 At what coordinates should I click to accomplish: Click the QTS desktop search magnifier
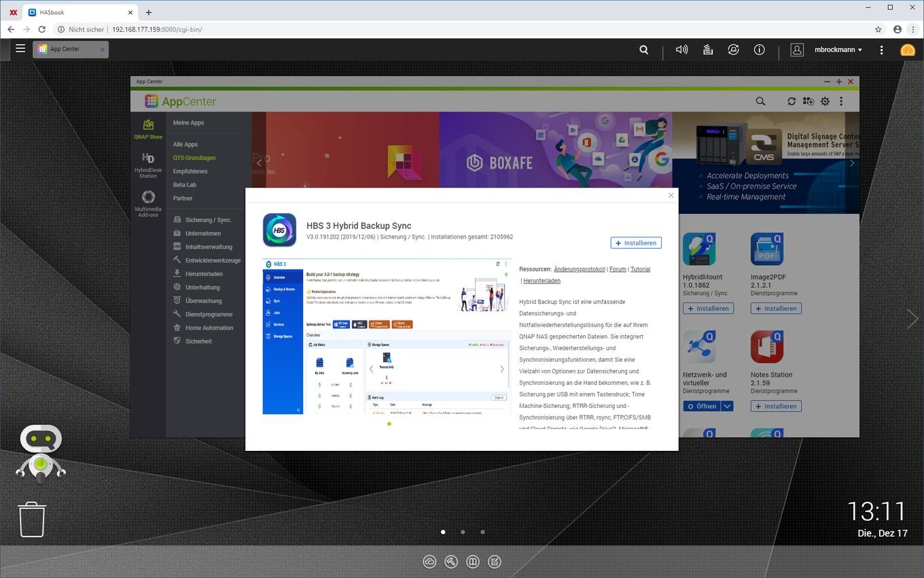[644, 50]
